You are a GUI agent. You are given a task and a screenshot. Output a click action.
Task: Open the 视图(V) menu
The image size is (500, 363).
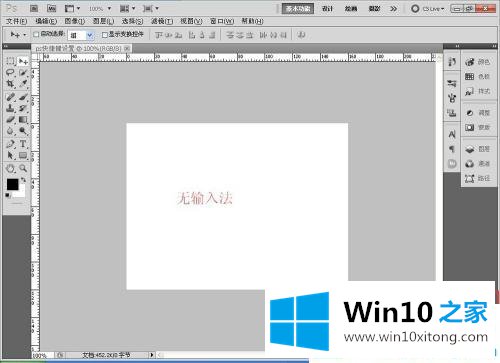click(191, 21)
